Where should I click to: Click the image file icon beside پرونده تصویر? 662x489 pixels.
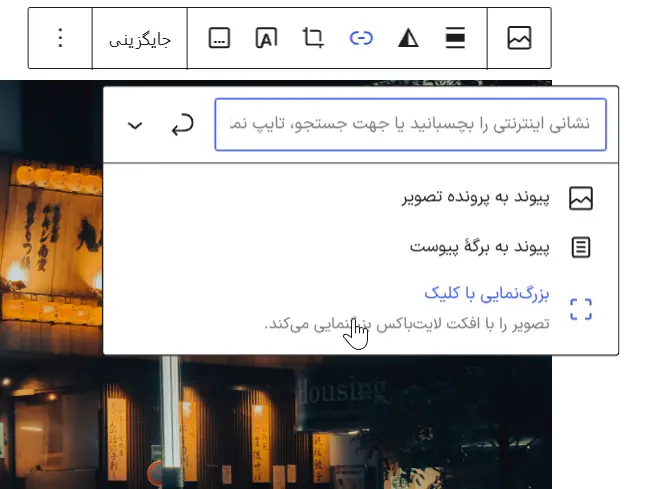[581, 198]
